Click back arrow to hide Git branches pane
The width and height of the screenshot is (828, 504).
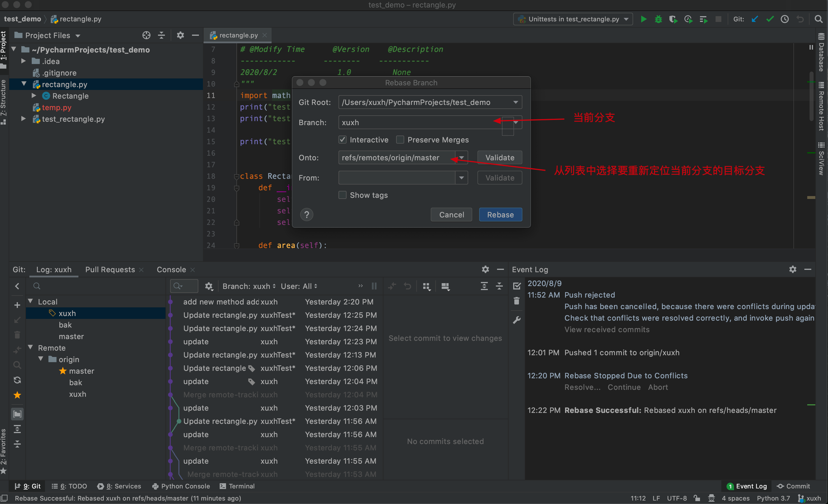point(17,286)
